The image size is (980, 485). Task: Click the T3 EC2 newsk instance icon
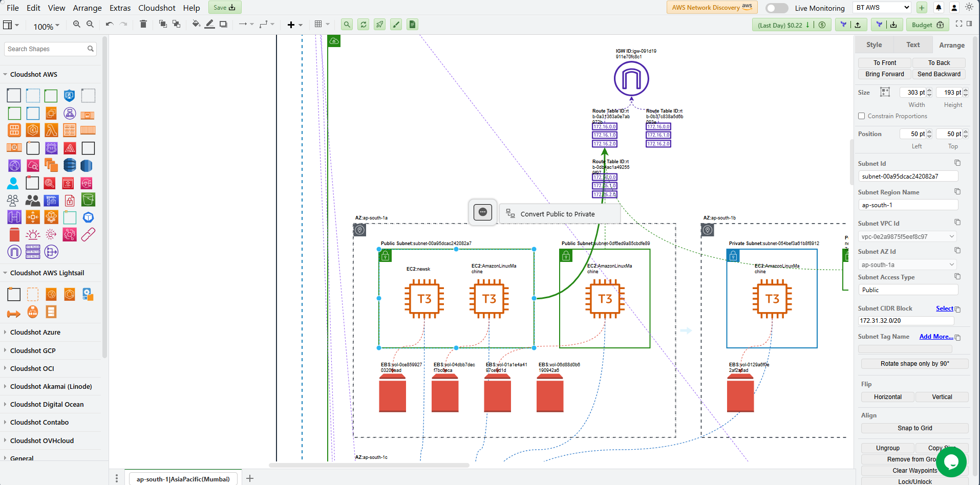pyautogui.click(x=424, y=299)
